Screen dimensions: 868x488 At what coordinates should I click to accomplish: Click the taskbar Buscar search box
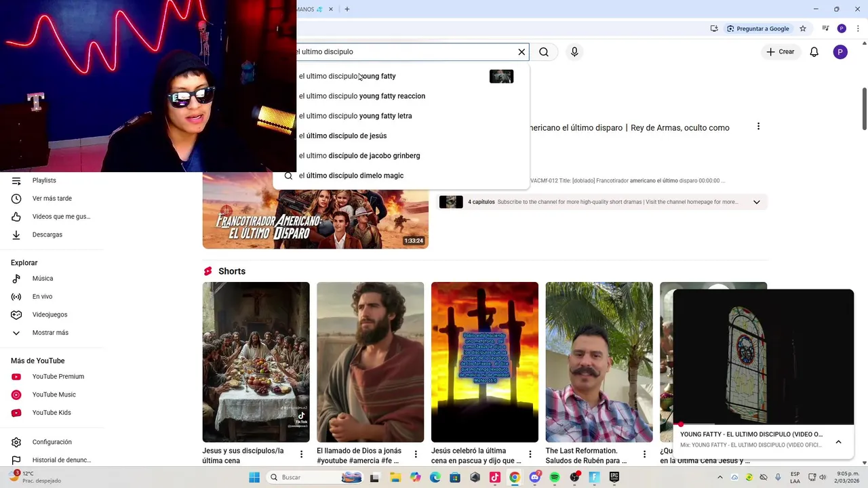point(314,477)
